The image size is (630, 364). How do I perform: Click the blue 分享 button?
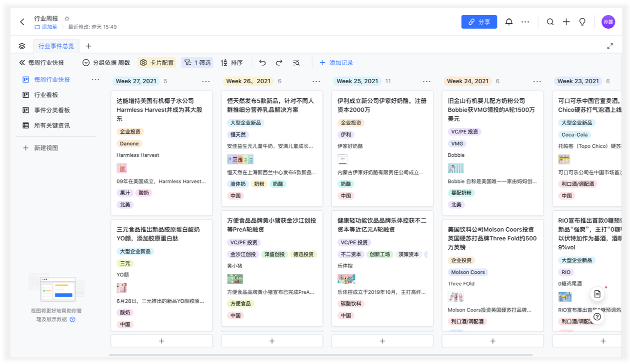[479, 22]
